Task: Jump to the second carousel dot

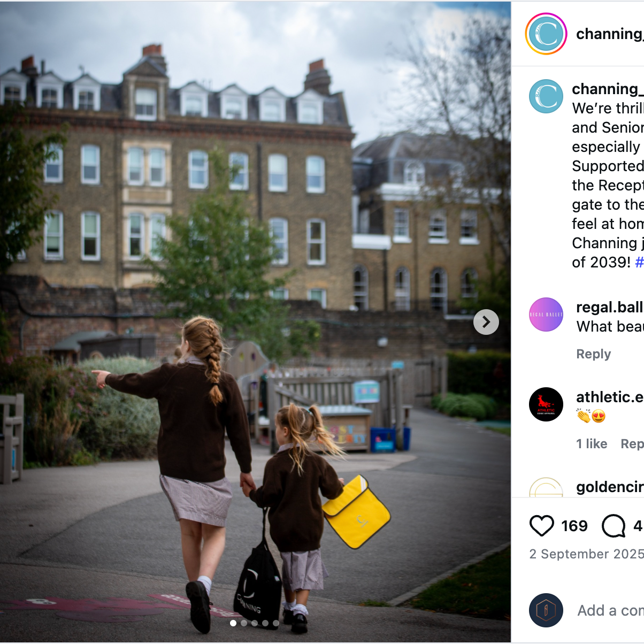Action: click(244, 623)
